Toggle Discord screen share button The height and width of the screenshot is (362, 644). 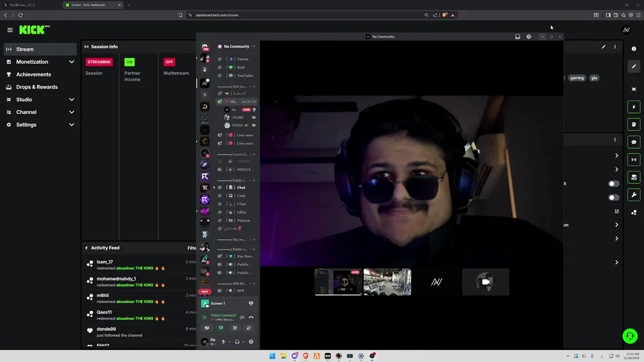220,328
